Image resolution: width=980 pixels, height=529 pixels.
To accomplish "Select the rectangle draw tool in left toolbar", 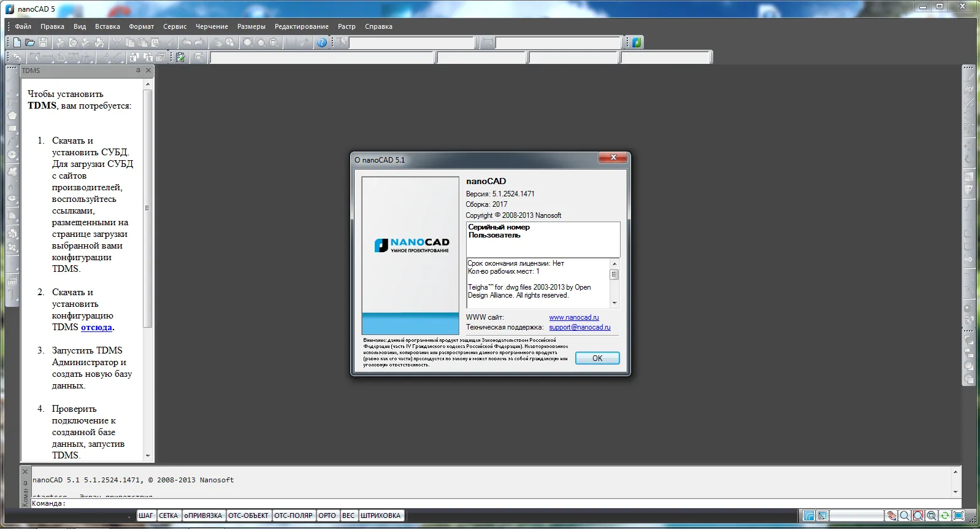I will click(12, 129).
